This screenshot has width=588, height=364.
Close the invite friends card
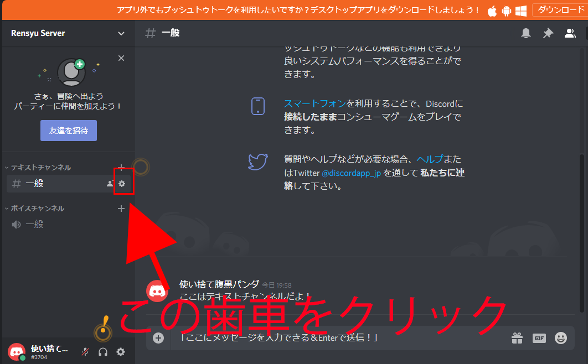point(121,58)
